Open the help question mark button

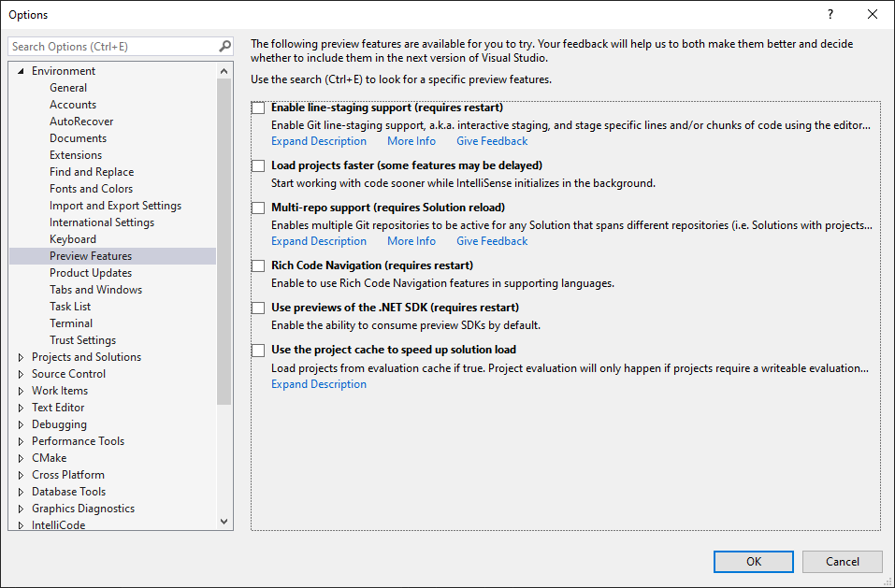(830, 14)
